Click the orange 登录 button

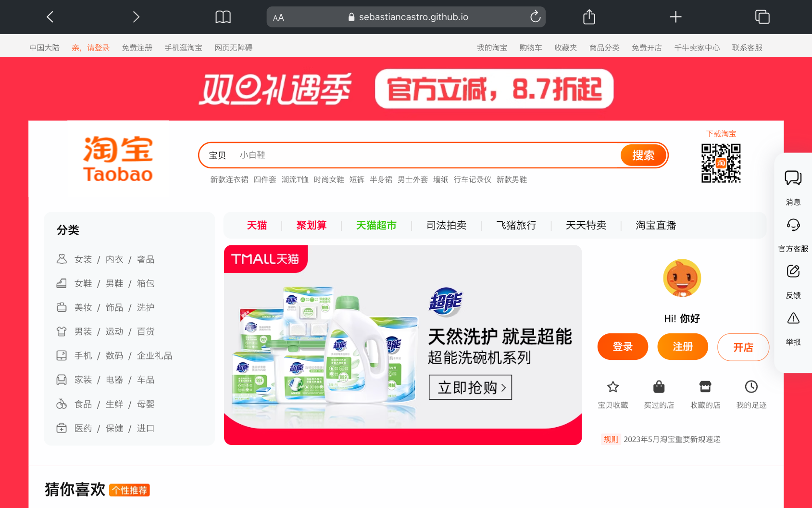click(623, 347)
